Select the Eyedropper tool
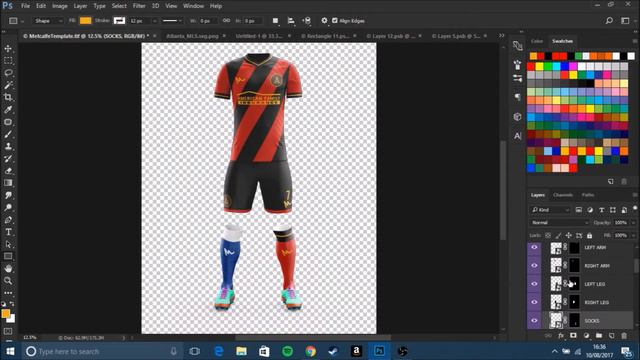Screen dimensions: 640x360 tap(8, 109)
